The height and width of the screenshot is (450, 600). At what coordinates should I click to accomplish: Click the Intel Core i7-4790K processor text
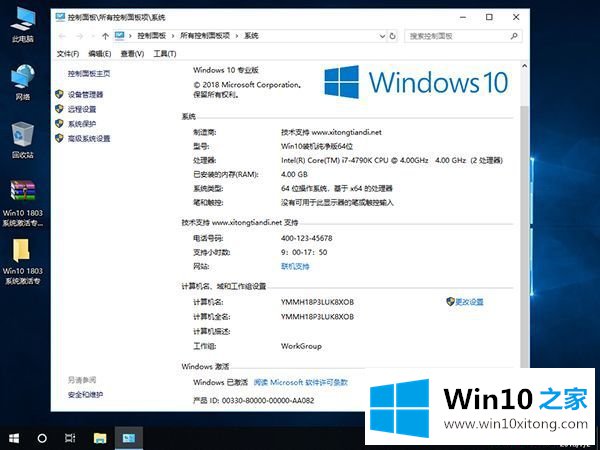point(392,160)
